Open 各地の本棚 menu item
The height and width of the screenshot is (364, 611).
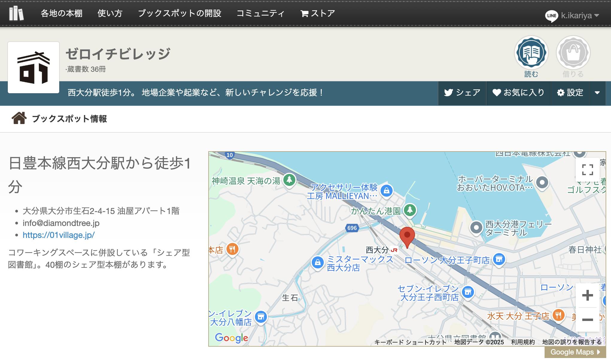(62, 13)
